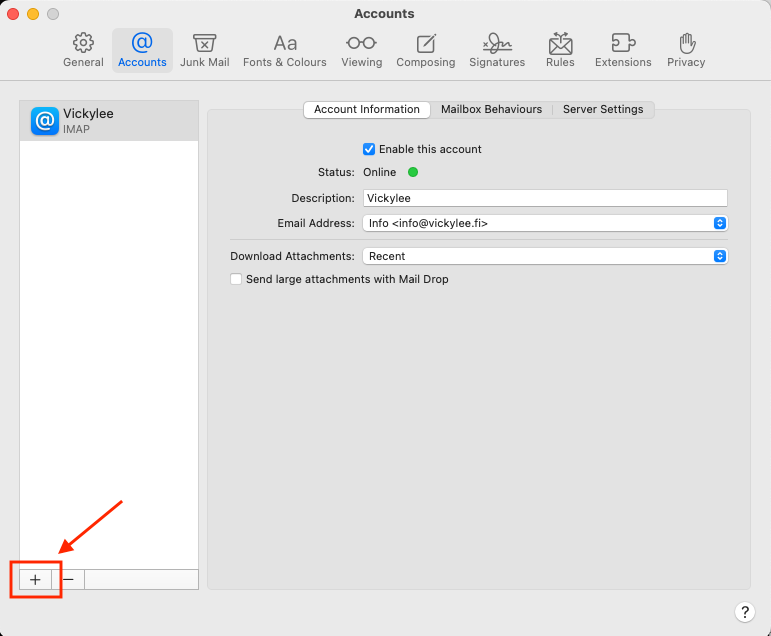The width and height of the screenshot is (771, 636).
Task: Open the Server Settings tab
Action: pos(603,110)
